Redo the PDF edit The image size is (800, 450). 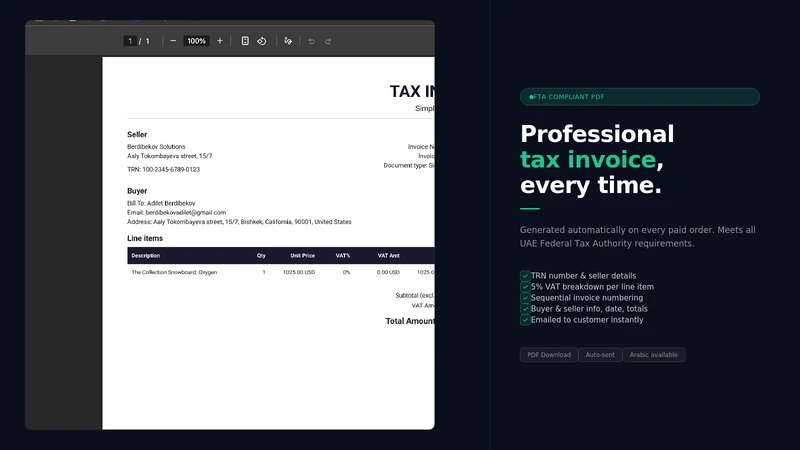click(328, 41)
